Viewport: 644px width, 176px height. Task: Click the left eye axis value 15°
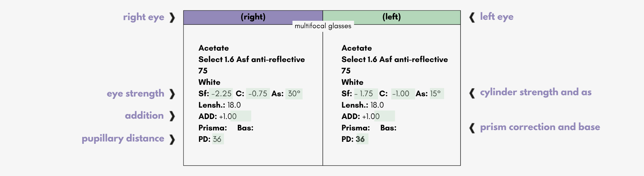(x=436, y=94)
